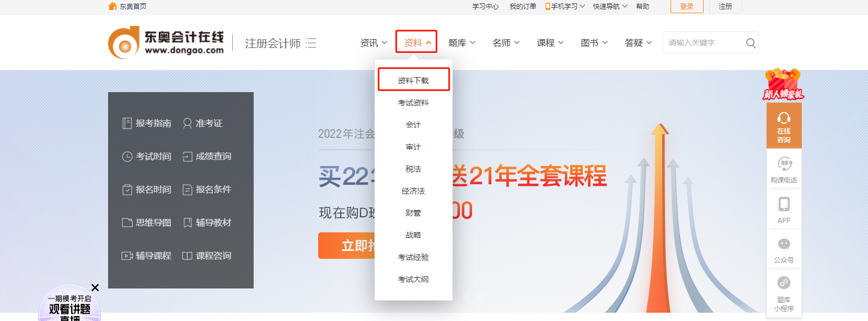The image size is (868, 321).
Task: Close the mock exam popup with X
Action: [95, 287]
